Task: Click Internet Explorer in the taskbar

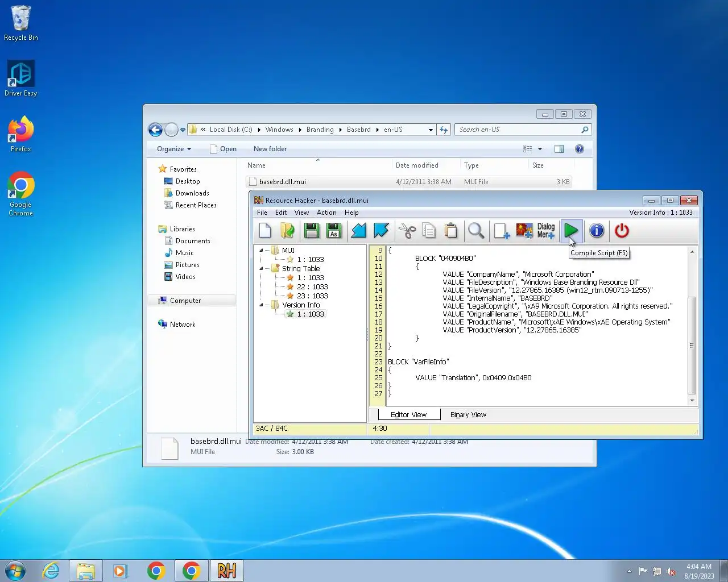Action: 51,571
